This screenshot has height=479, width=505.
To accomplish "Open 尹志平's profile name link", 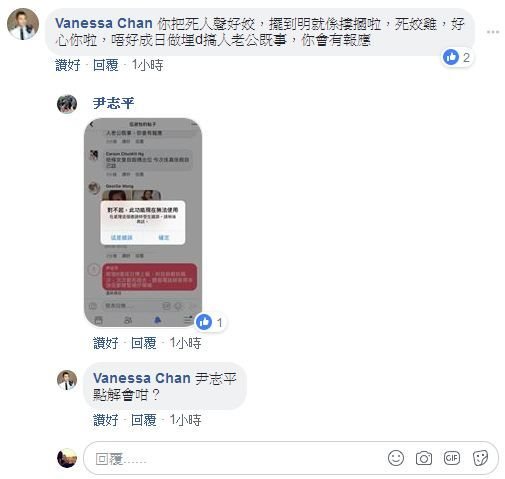I will pyautogui.click(x=113, y=103).
